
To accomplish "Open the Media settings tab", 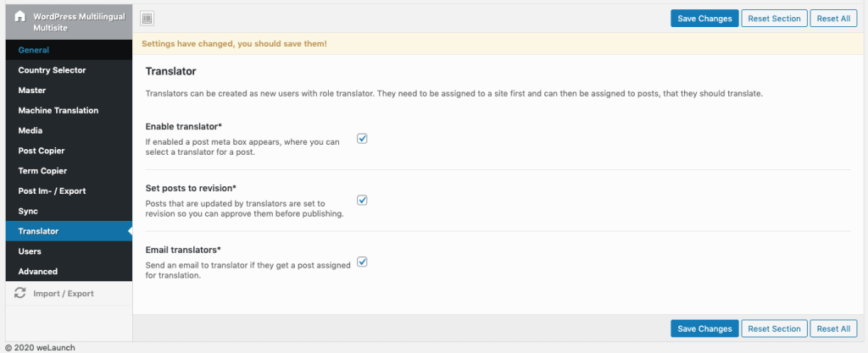I will point(31,130).
